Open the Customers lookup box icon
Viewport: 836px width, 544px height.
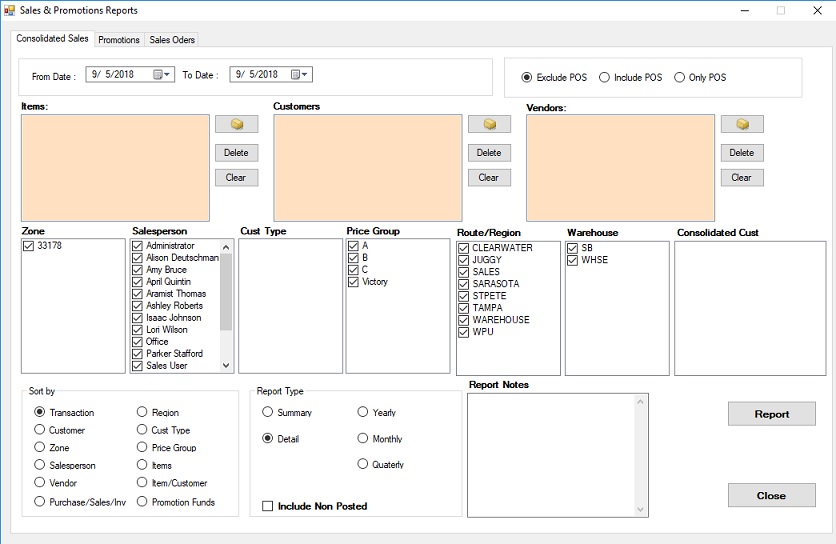[489, 124]
